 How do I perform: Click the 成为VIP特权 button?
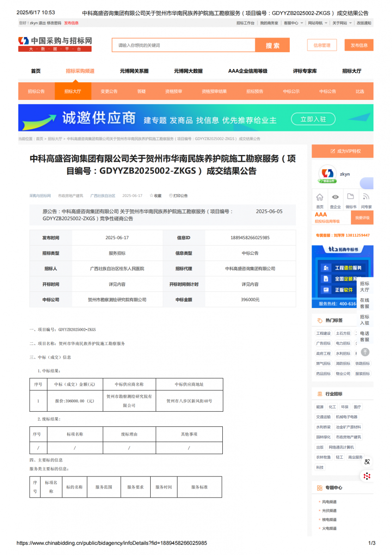(343, 151)
